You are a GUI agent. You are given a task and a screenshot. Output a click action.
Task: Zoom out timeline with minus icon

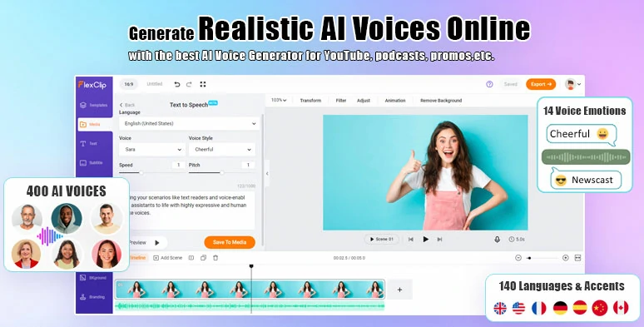[518, 258]
